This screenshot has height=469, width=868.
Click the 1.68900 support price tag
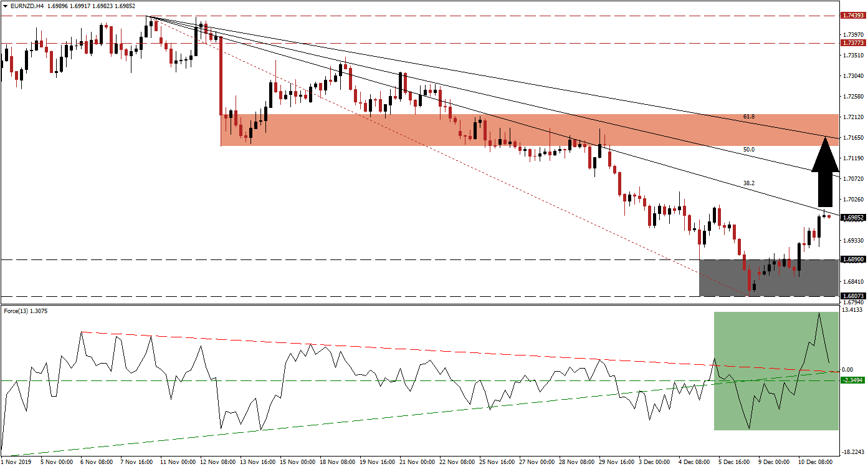click(x=852, y=258)
